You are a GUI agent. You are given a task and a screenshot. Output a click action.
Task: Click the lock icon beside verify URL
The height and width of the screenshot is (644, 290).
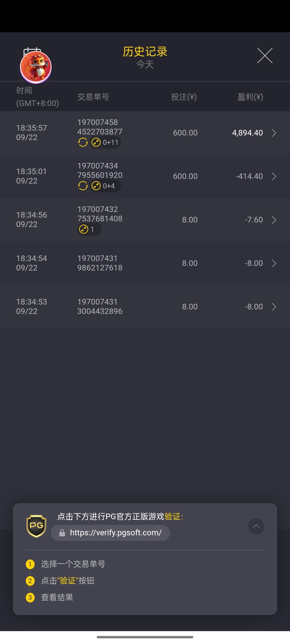62,533
